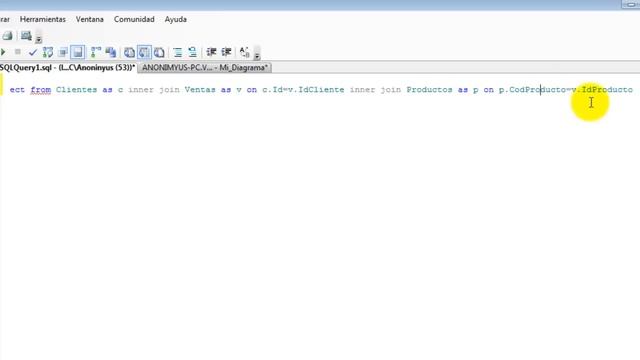
Task: Click 'c.Id=v.IdCliente' in the query
Action: pos(303,90)
